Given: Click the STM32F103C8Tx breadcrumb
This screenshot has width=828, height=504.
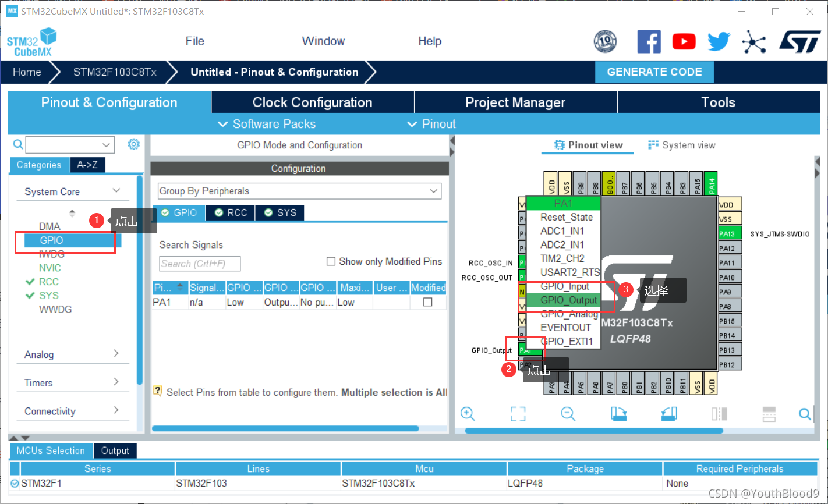Looking at the screenshot, I should 115,72.
